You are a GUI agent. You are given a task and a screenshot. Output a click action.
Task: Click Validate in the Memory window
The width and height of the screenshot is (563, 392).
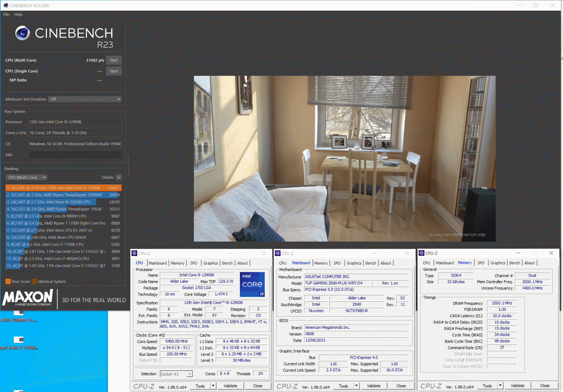[517, 386]
